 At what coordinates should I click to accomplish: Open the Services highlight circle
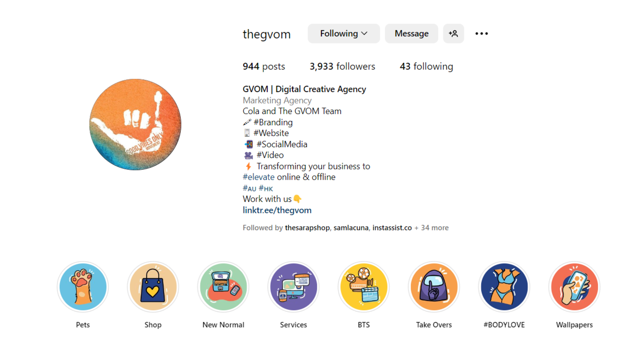pos(293,287)
